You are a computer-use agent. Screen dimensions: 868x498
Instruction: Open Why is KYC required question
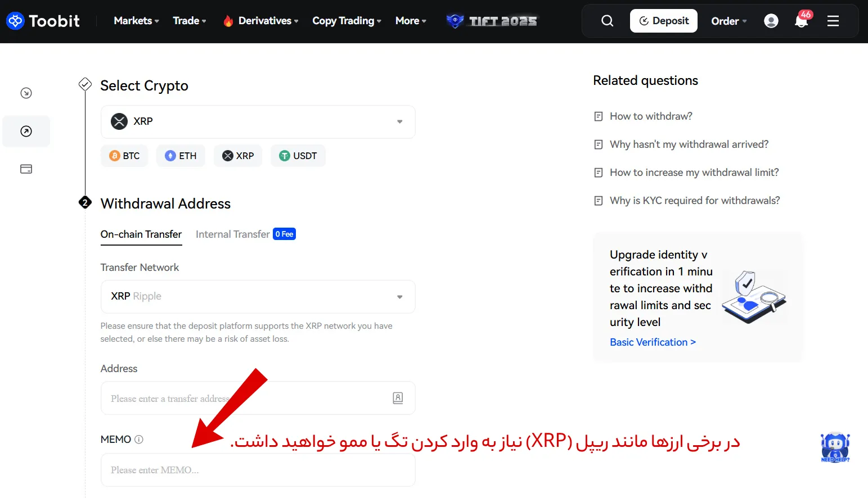click(695, 201)
